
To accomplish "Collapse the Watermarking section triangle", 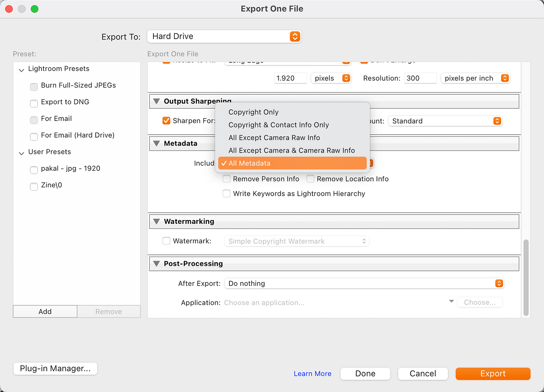I will [156, 222].
